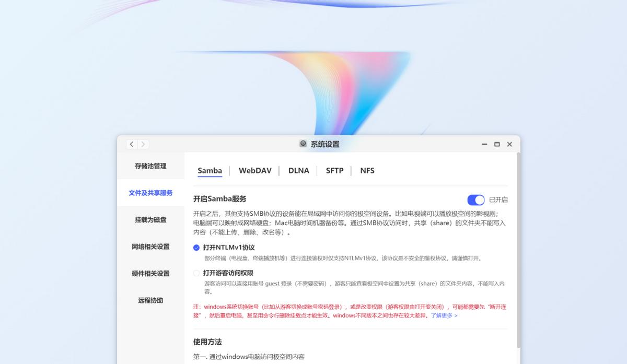This screenshot has height=364, width=627.
Task: Enable 打开游客访问权限 option
Action: 196,273
